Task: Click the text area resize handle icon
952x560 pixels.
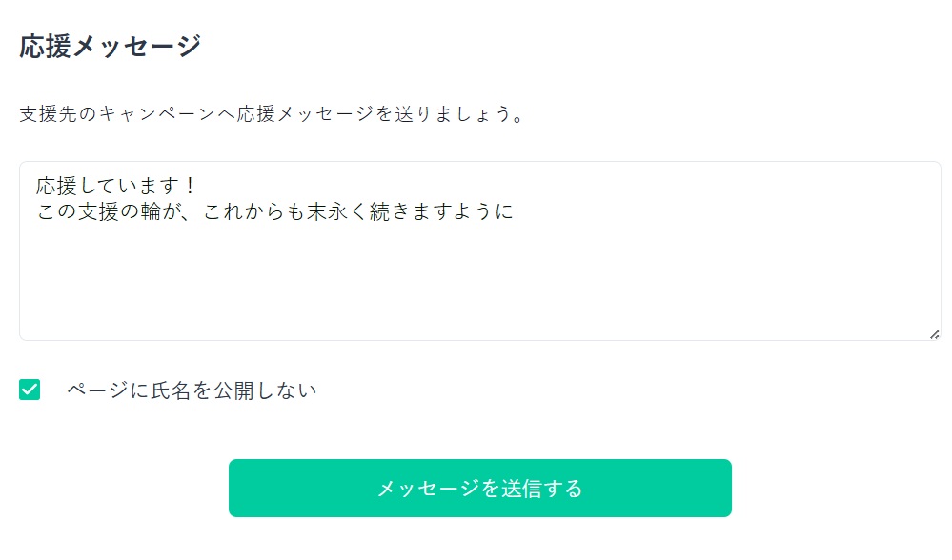Action: 934,334
